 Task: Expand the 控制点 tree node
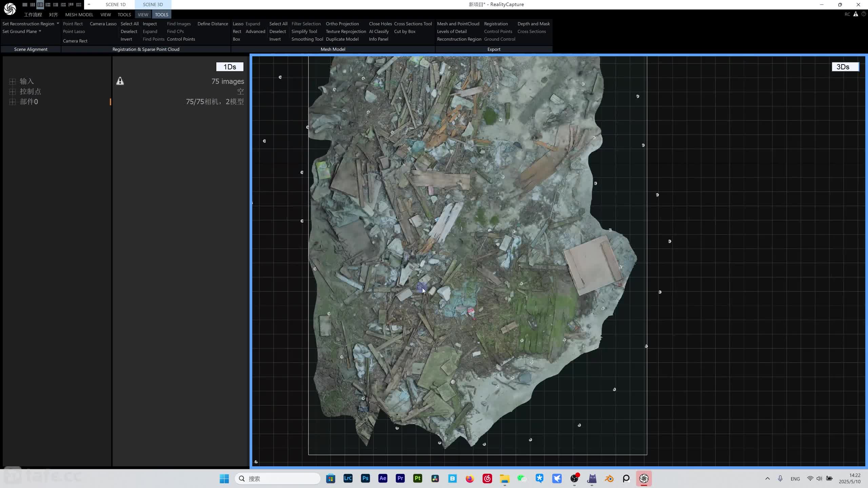tap(13, 91)
